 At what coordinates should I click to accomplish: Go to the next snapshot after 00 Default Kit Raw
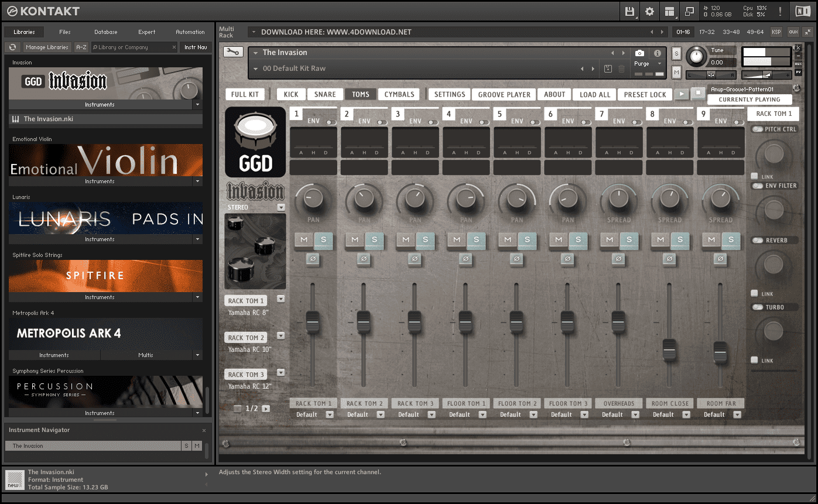point(593,68)
